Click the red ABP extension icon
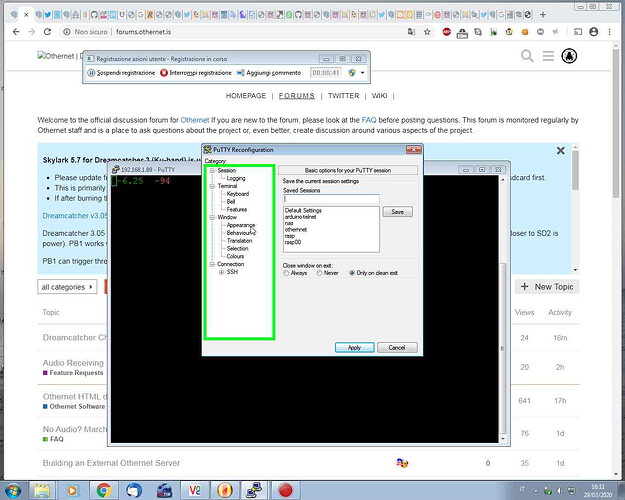The height and width of the screenshot is (500, 625). tap(446, 32)
